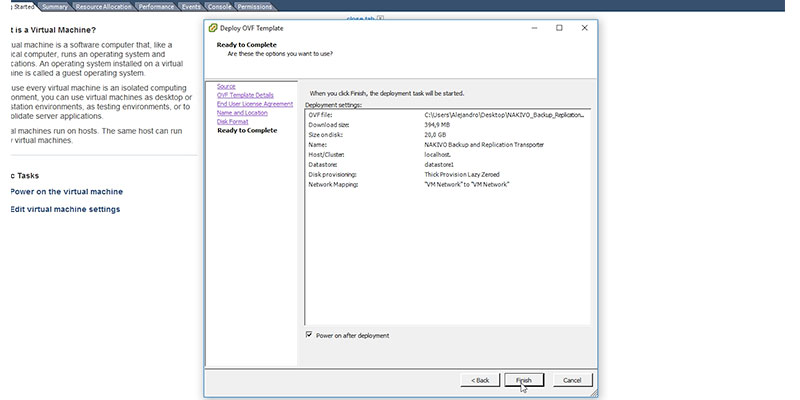
Task: Select the Thick Provision Lazy Zeroed value
Action: pyautogui.click(x=462, y=174)
